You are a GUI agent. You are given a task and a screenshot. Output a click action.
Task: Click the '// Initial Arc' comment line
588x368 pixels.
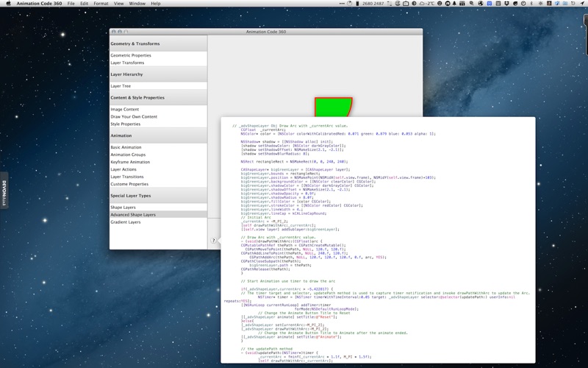[256, 217]
